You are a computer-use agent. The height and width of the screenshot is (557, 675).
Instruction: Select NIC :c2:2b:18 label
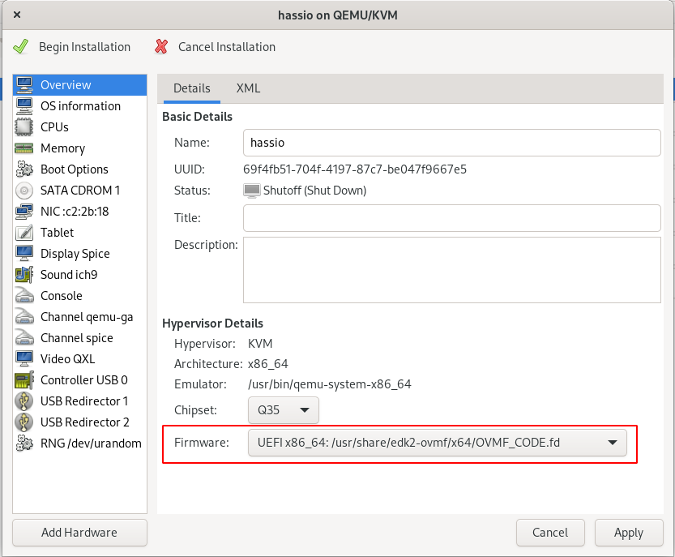click(74, 211)
